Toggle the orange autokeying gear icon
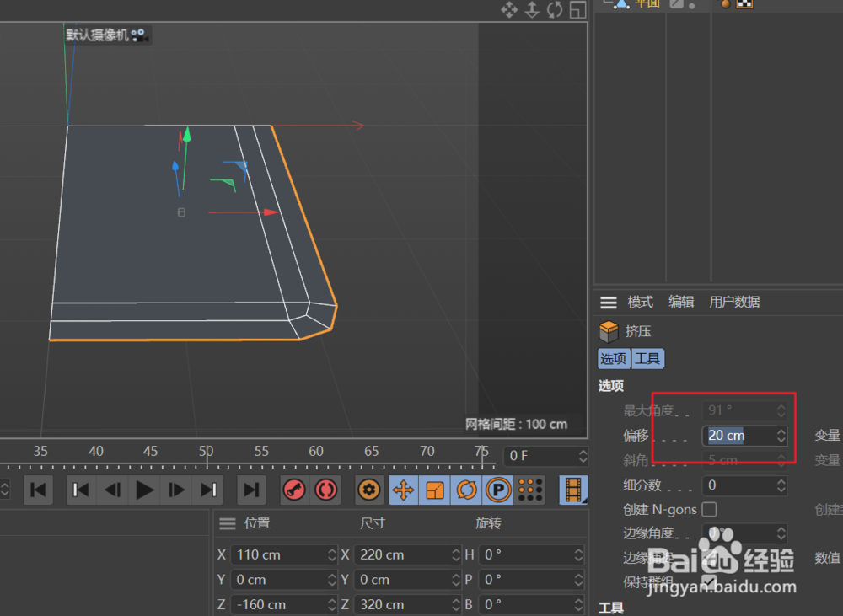 (x=368, y=490)
